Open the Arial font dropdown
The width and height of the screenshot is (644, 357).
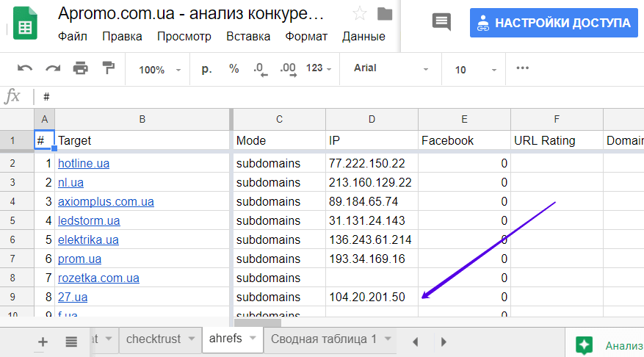(x=391, y=68)
